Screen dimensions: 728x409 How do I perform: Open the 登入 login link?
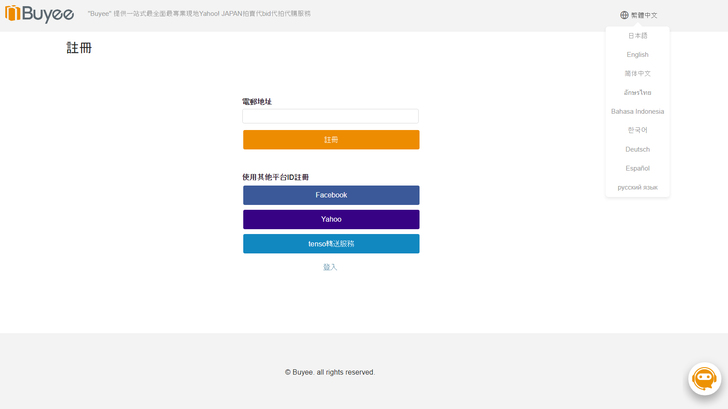click(x=330, y=267)
